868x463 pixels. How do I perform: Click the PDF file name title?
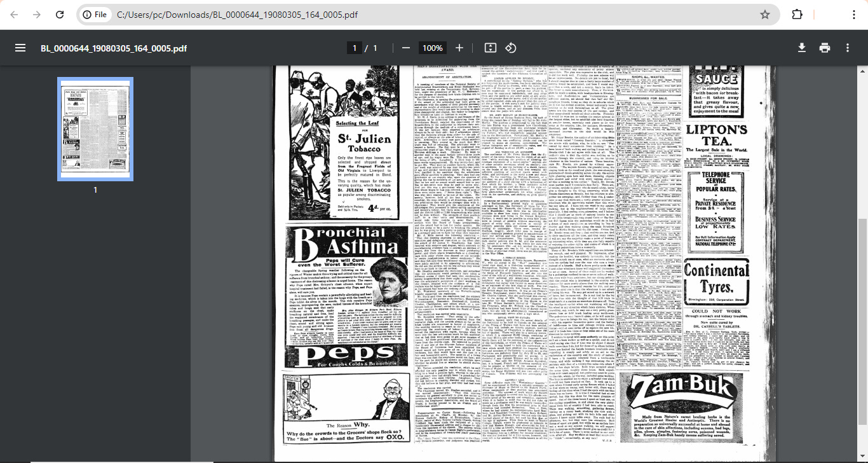[114, 48]
